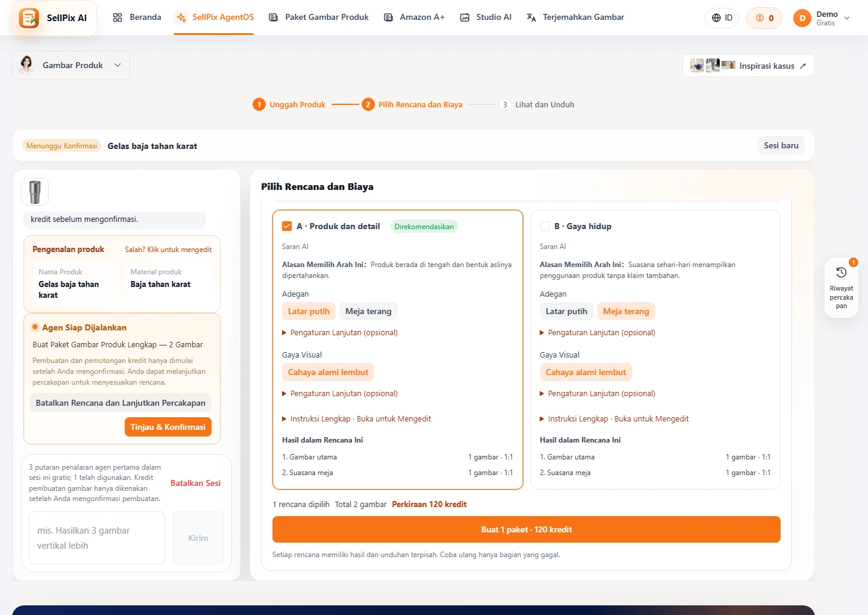Click the Tinjau & Konfirmasi button
The image size is (868, 615).
click(x=168, y=427)
